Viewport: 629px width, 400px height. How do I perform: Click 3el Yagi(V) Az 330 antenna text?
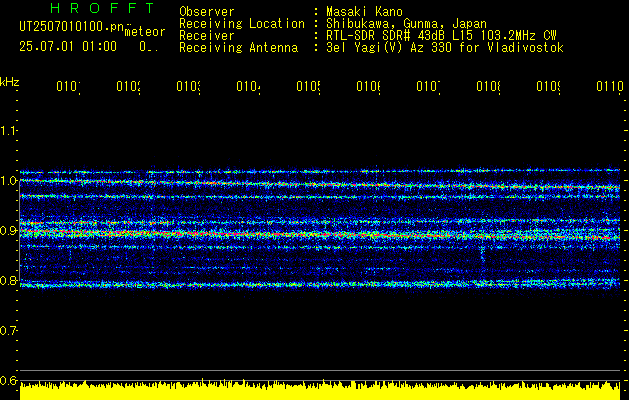(445, 48)
